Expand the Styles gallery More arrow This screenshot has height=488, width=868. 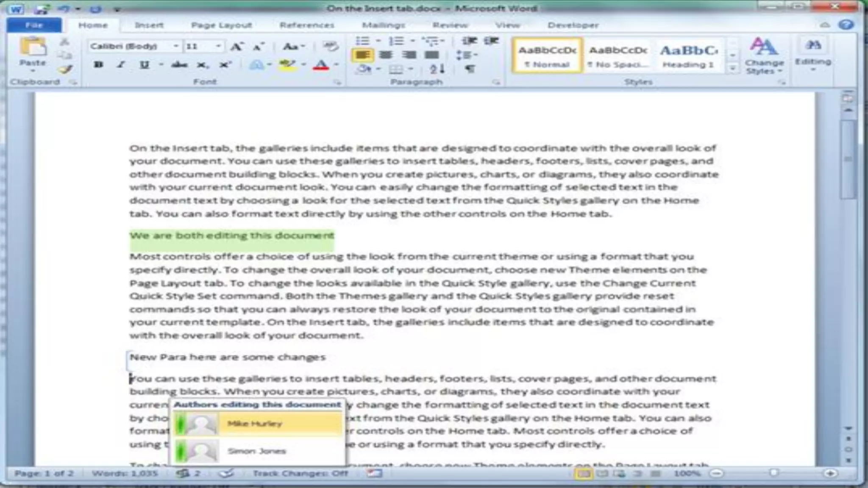733,69
